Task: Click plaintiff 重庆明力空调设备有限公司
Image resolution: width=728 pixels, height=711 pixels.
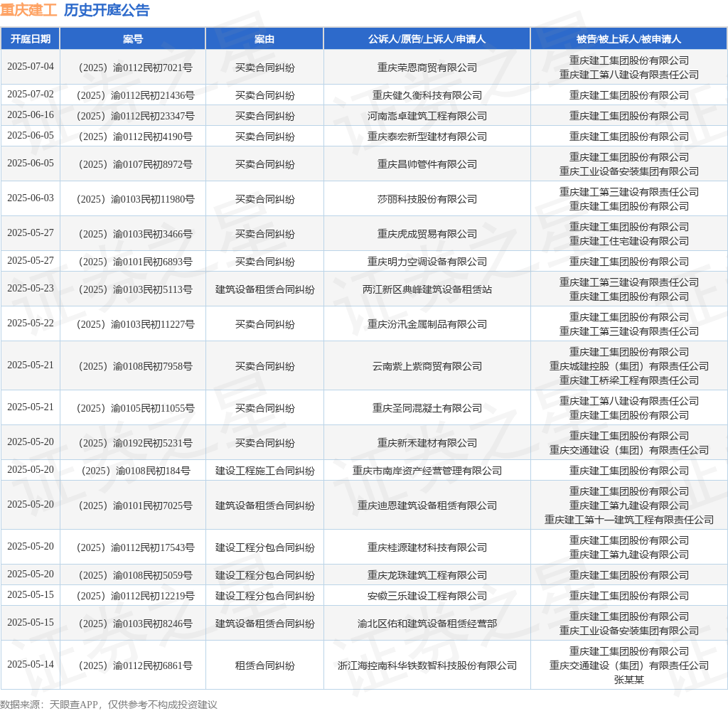Action: click(x=427, y=262)
